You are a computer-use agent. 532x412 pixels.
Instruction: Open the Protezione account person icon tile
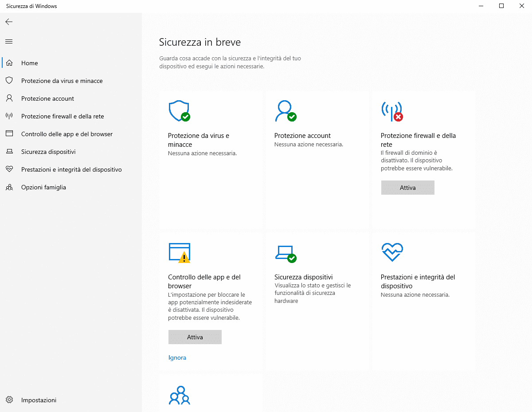pyautogui.click(x=285, y=111)
